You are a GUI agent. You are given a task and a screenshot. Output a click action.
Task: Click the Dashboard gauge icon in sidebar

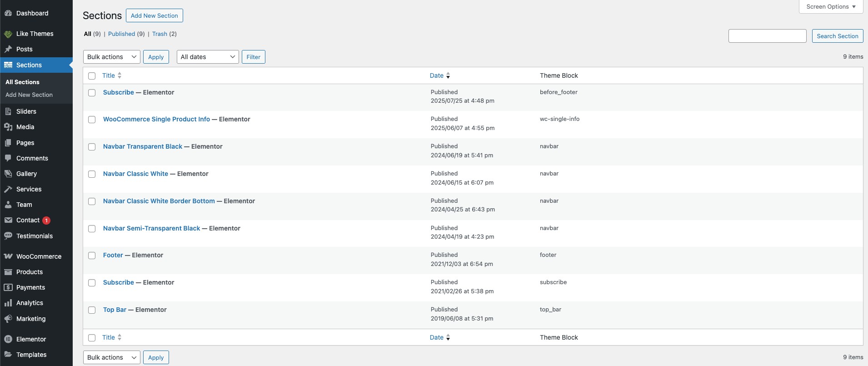click(8, 13)
